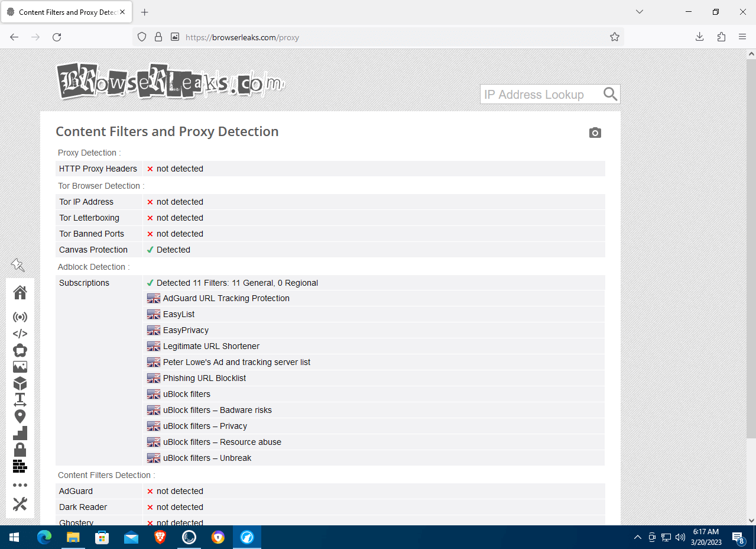Open the padlock SSL icon in sidebar

tap(20, 450)
